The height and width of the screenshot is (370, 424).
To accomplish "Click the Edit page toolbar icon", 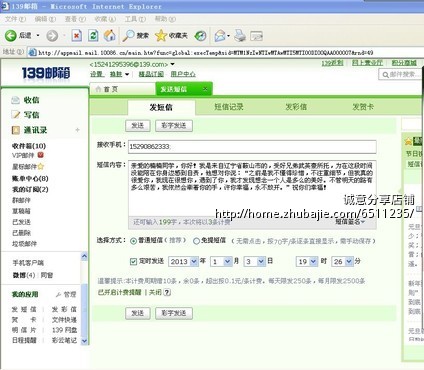I will [256, 36].
